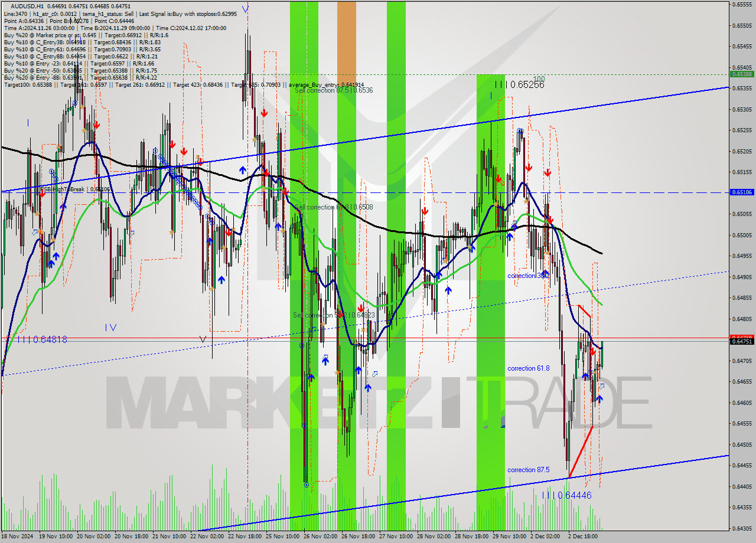Select 'Sell correction 87.5 | 0.6536' label
The image size is (756, 543).
click(x=334, y=90)
